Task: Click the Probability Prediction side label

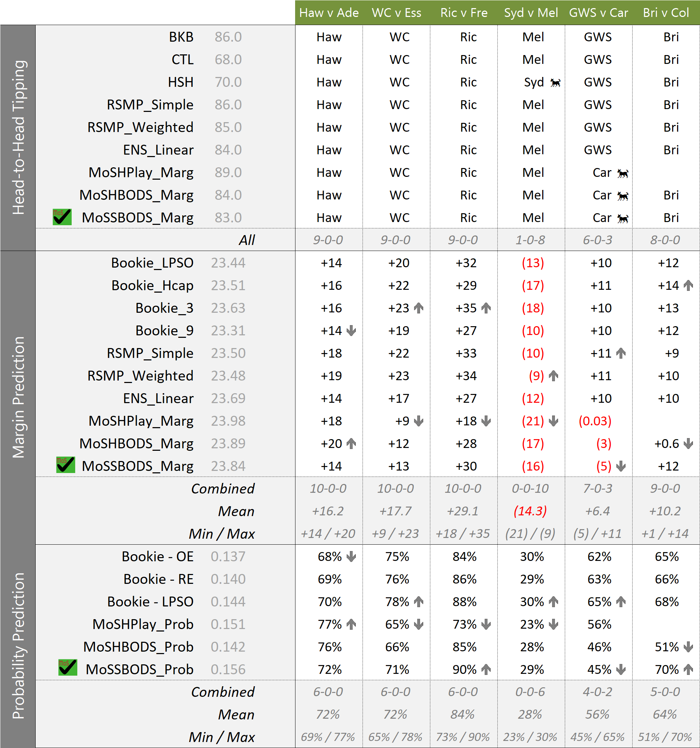Action: 18,646
